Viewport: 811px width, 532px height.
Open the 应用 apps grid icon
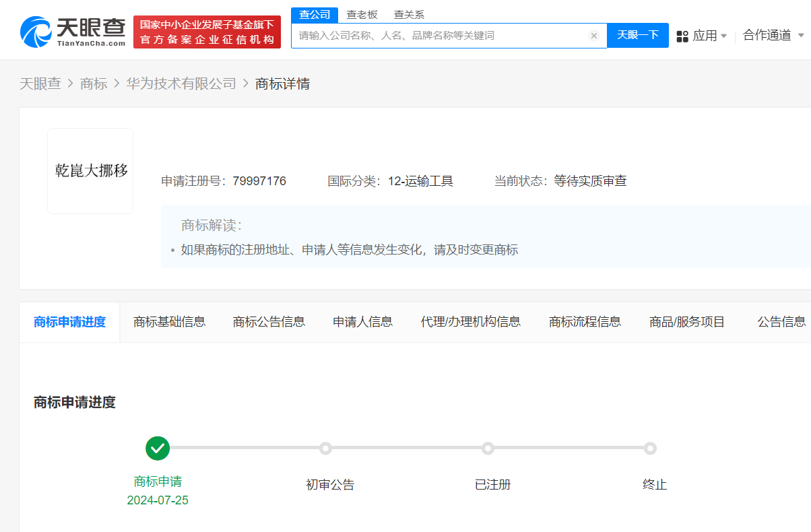point(682,35)
